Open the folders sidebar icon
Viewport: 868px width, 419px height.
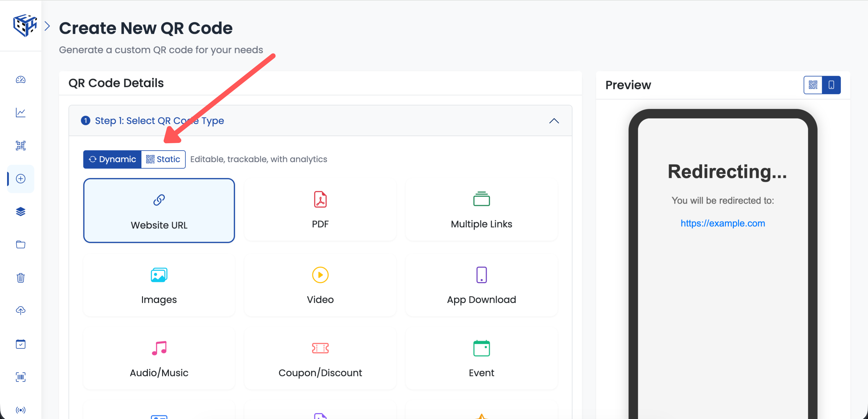pos(20,245)
